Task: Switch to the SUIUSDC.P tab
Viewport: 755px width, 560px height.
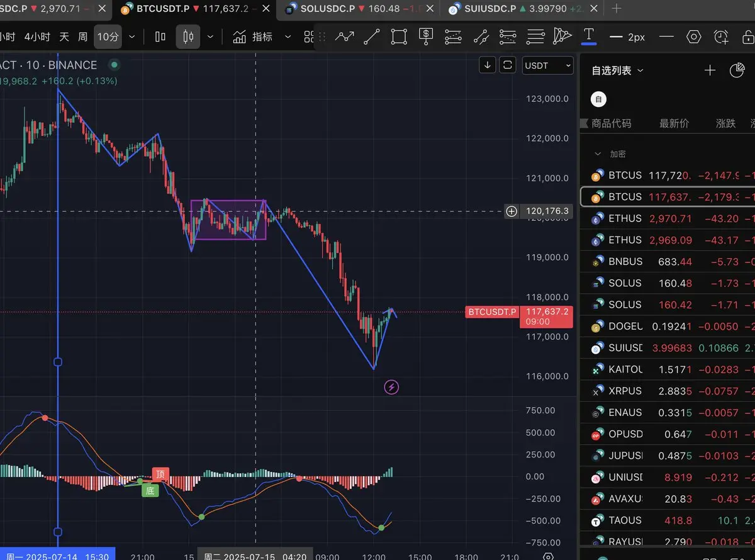Action: pos(522,9)
